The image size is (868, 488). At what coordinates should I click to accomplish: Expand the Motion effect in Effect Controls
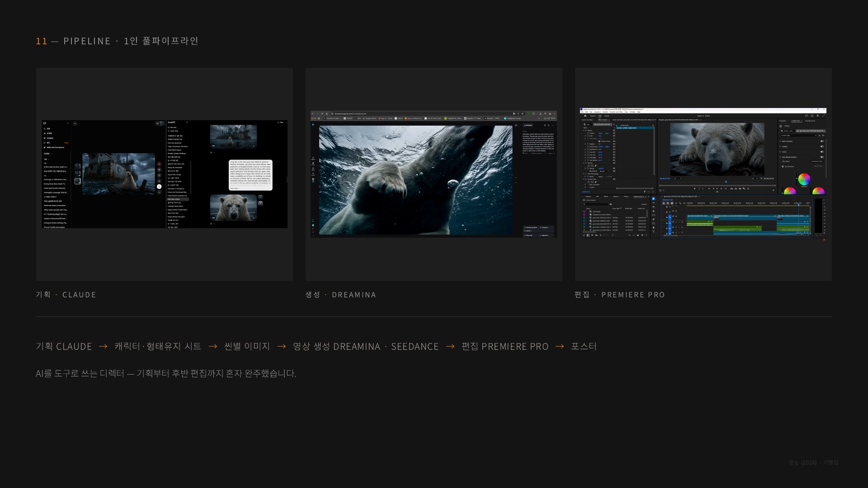[584, 131]
